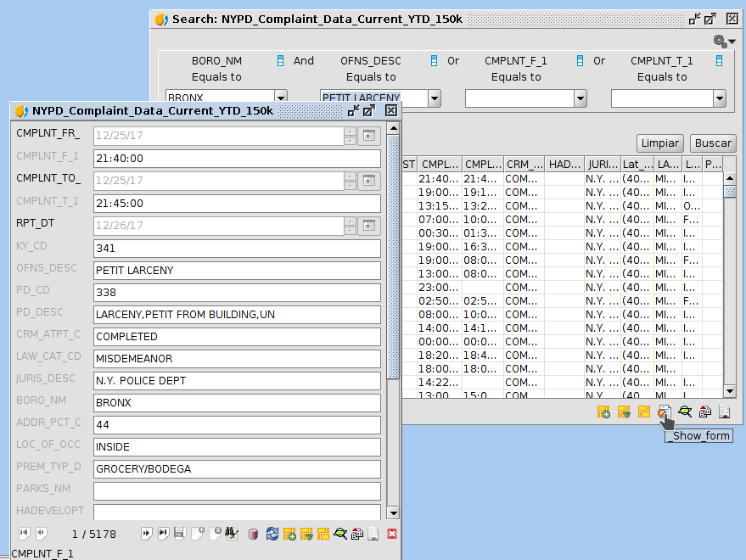This screenshot has width=746, height=560.
Task: Click the zoom-to-selection magnifier in search toolbar
Action: click(x=685, y=412)
